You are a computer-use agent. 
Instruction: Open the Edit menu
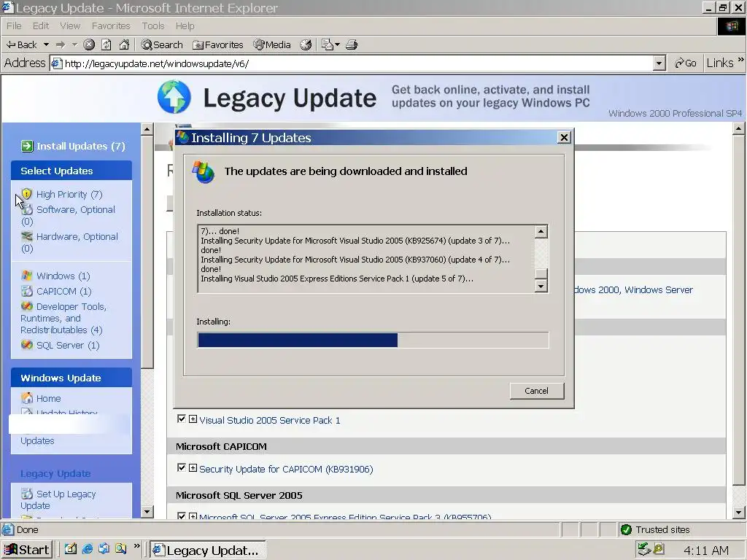[41, 26]
